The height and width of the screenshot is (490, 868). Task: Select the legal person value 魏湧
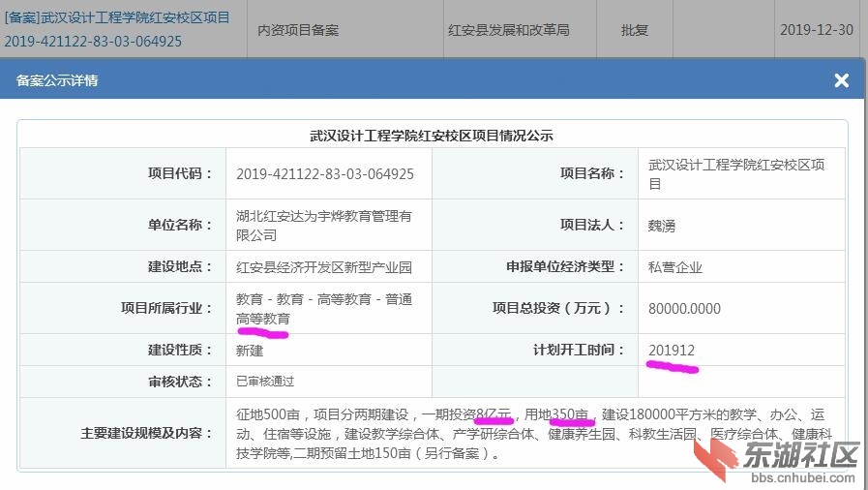662,226
